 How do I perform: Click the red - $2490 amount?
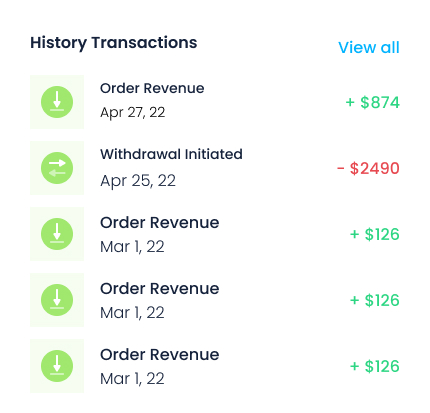368,168
